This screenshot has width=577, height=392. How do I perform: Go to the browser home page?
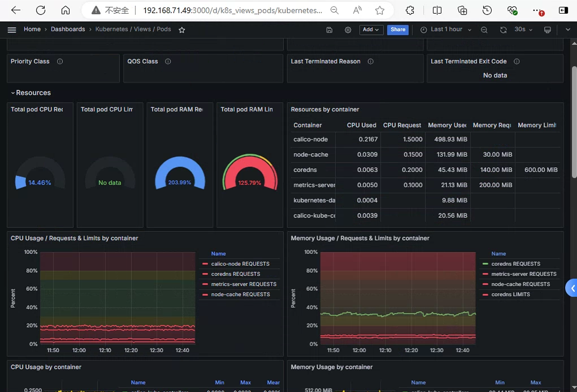click(65, 11)
